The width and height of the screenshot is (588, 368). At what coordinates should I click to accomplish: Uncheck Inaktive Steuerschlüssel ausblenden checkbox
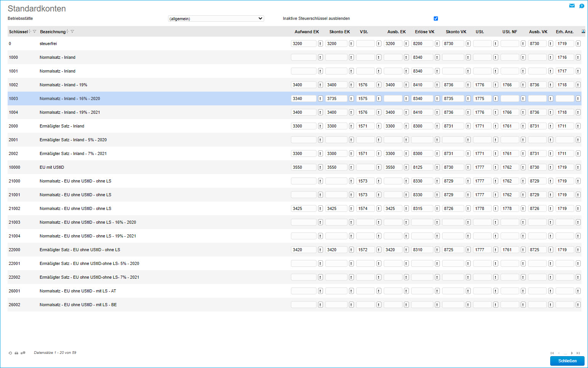click(x=436, y=19)
